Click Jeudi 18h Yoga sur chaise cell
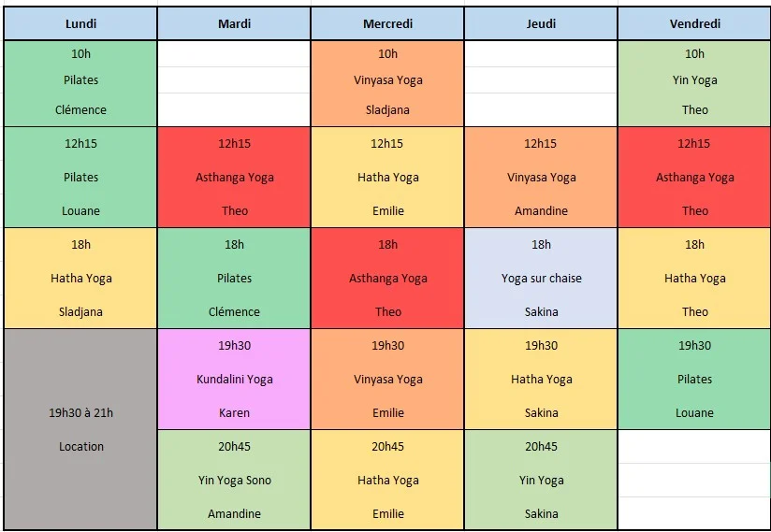This screenshot has width=771, height=532. [x=541, y=278]
